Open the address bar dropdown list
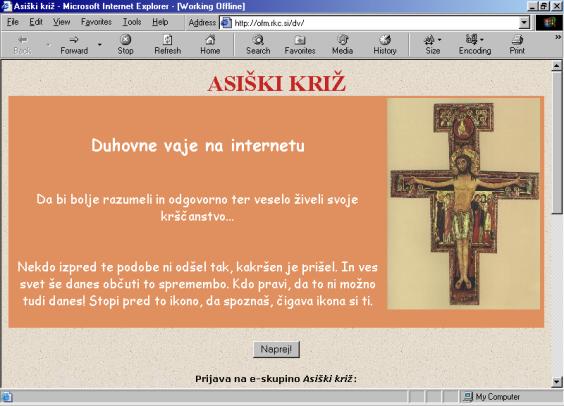Screen dimensions: 564x406 tap(524, 23)
